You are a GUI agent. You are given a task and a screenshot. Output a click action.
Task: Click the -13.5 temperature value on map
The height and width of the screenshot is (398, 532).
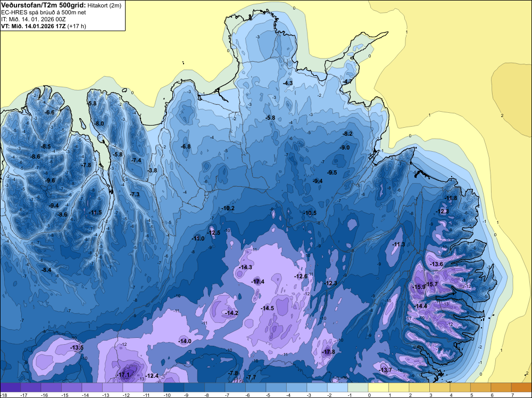pyautogui.click(x=77, y=348)
